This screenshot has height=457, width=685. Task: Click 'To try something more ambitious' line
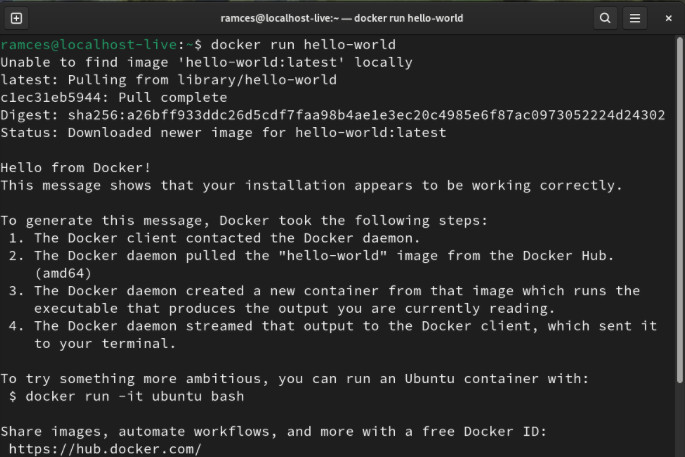(295, 379)
